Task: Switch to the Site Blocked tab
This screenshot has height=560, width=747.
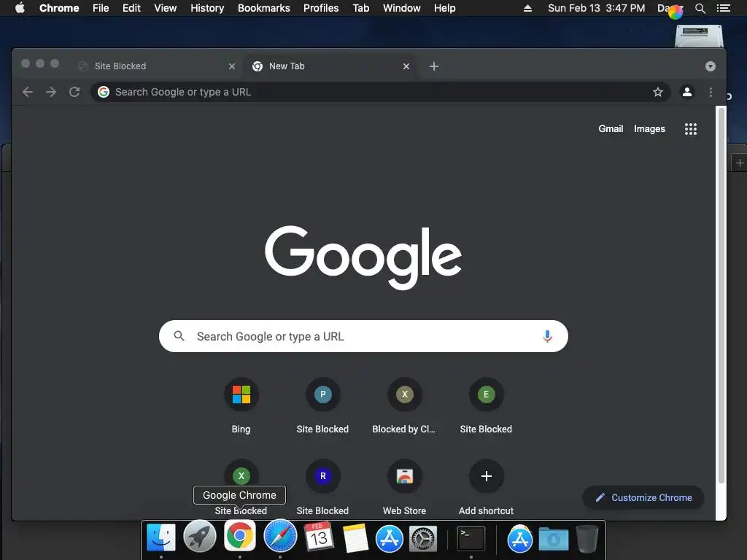Action: [158, 66]
